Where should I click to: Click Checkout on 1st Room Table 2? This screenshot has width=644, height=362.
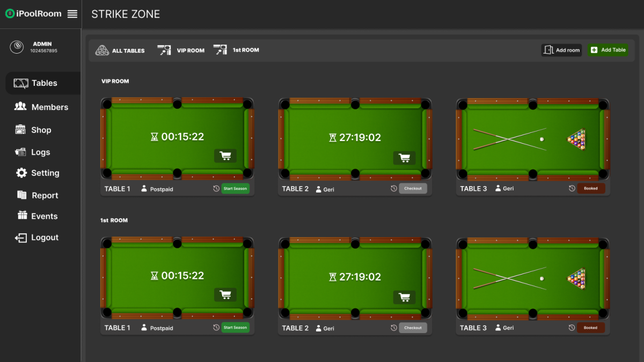tap(413, 328)
